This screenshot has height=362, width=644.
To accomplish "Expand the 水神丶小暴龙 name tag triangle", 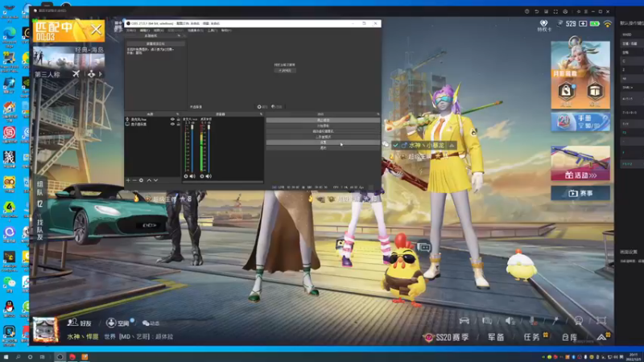I will pyautogui.click(x=452, y=146).
